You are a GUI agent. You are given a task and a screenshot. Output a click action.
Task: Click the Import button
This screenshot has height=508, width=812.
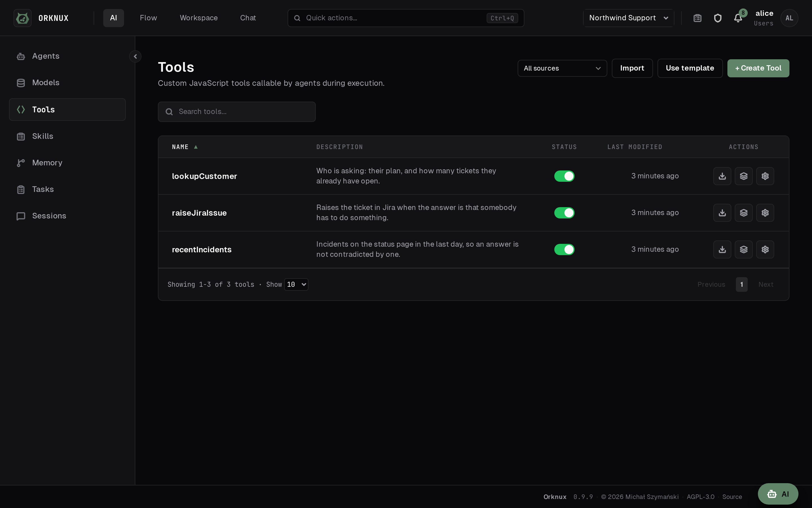tap(632, 68)
